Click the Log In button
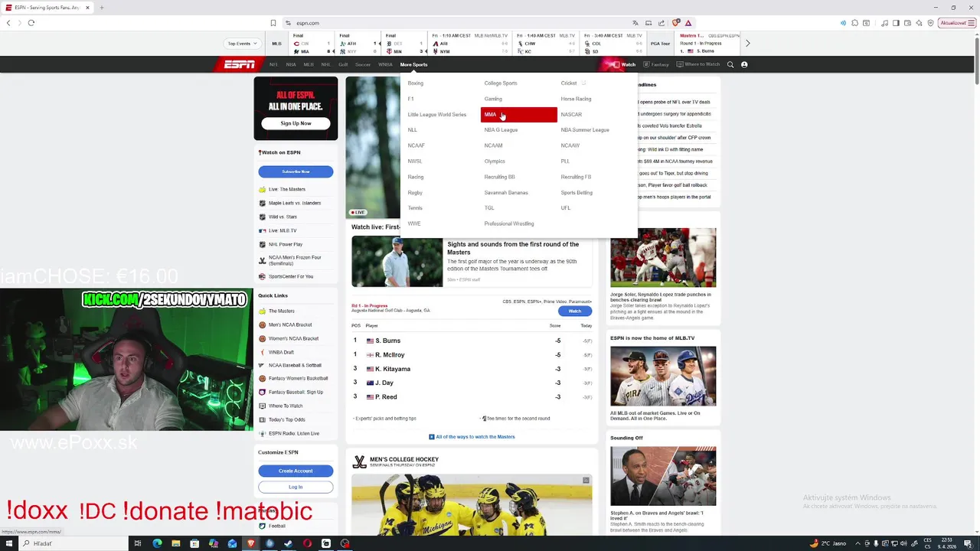 point(296,487)
